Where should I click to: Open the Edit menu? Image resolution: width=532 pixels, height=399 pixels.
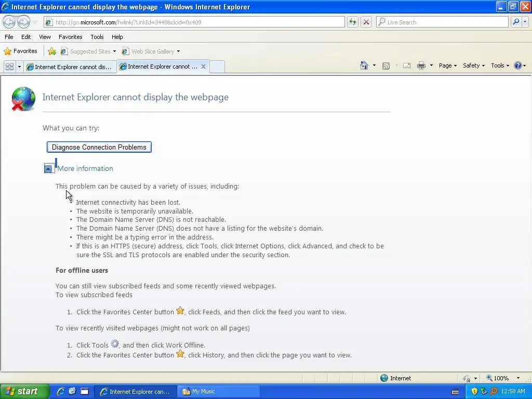point(26,37)
